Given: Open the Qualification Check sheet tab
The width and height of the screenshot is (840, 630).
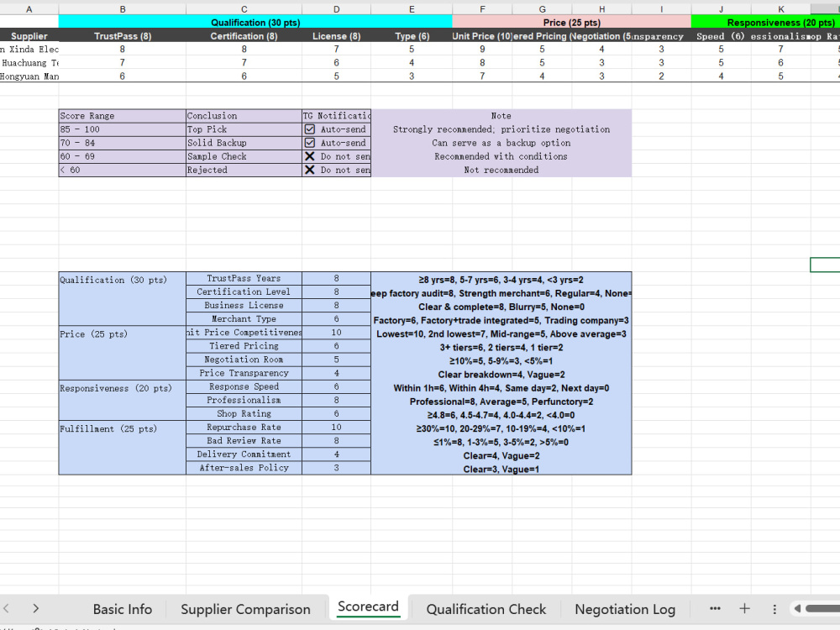Looking at the screenshot, I should click(x=486, y=609).
